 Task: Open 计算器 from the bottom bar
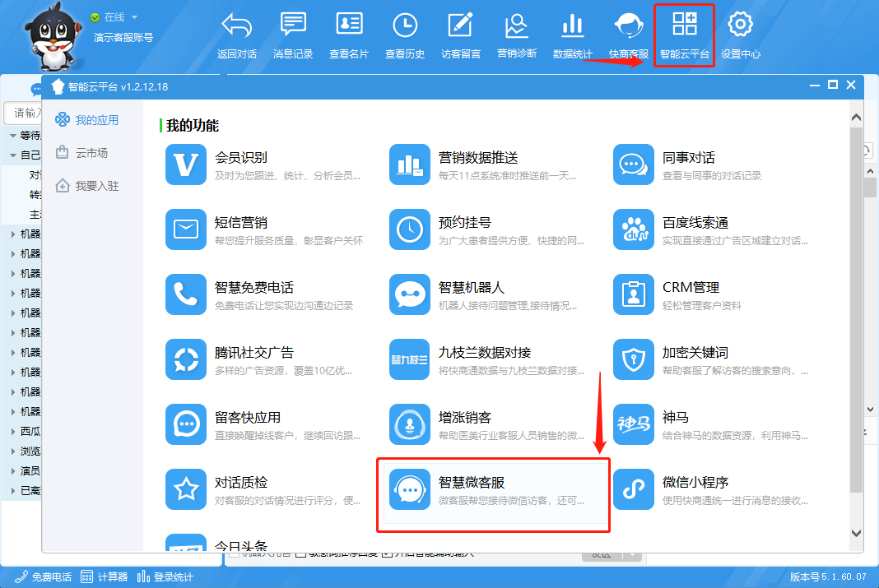coord(104,577)
